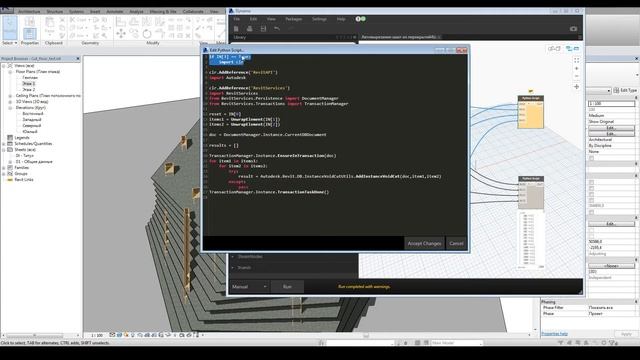
Task: Expand the 3D Views tree node
Action: [10, 102]
